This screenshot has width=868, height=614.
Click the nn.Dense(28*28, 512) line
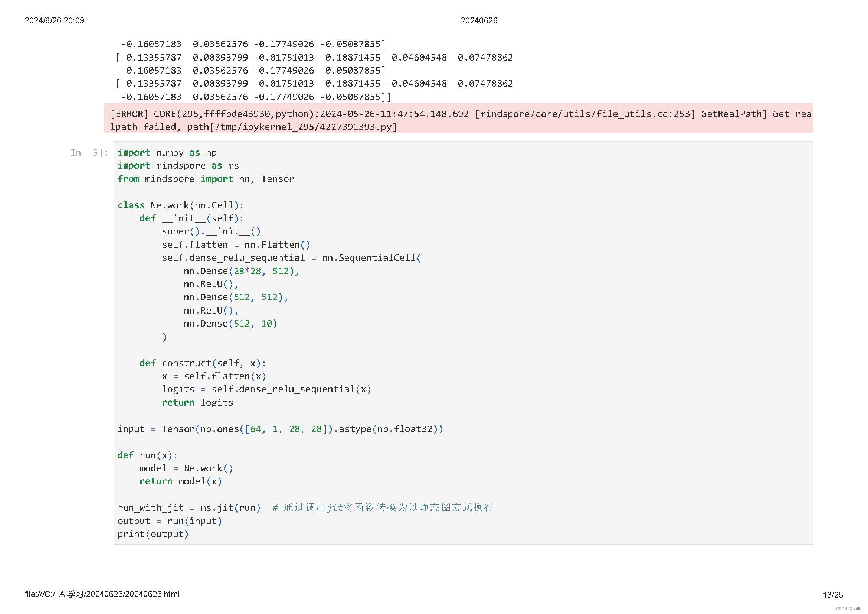(x=241, y=271)
